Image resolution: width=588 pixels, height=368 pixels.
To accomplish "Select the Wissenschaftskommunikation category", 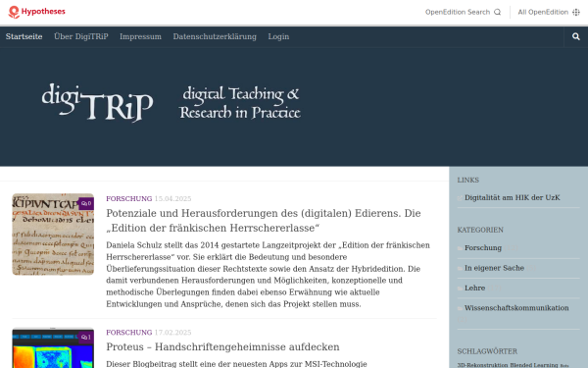I will (516, 308).
